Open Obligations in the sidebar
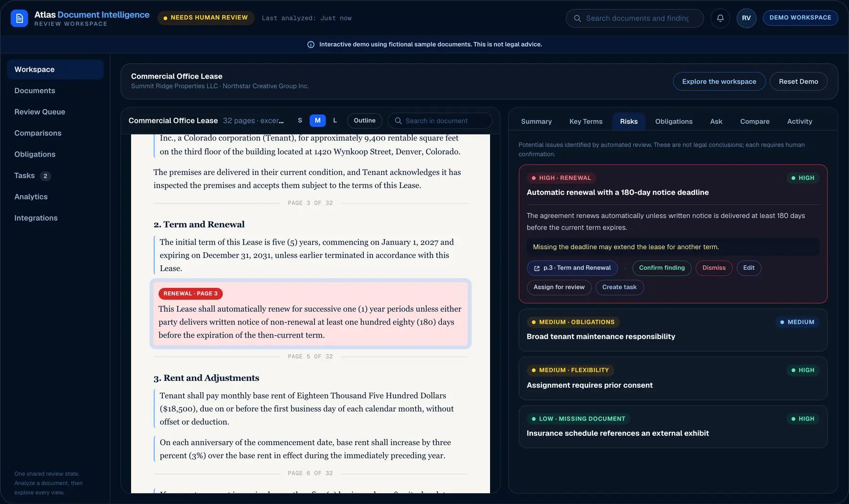The image size is (849, 504). coord(55,154)
